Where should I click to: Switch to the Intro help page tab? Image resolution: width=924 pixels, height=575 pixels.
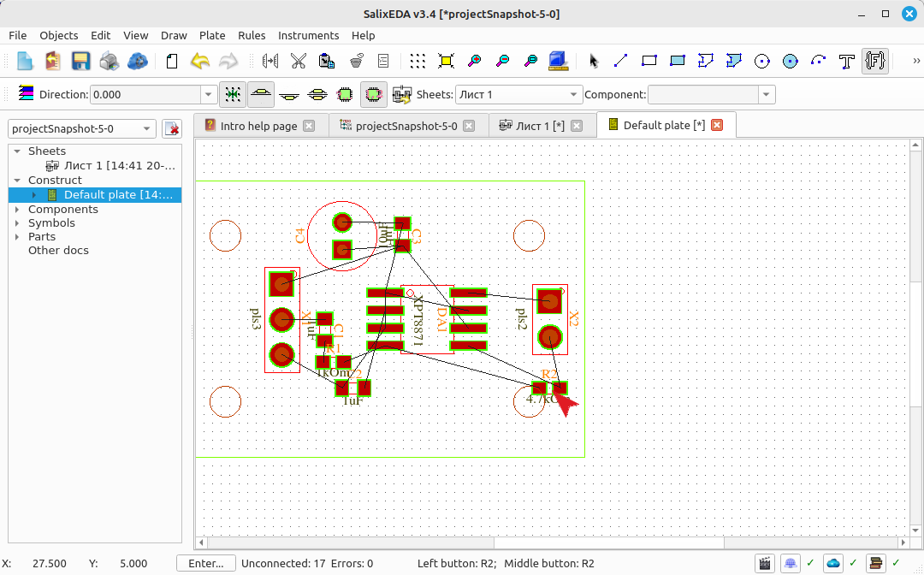tap(259, 126)
